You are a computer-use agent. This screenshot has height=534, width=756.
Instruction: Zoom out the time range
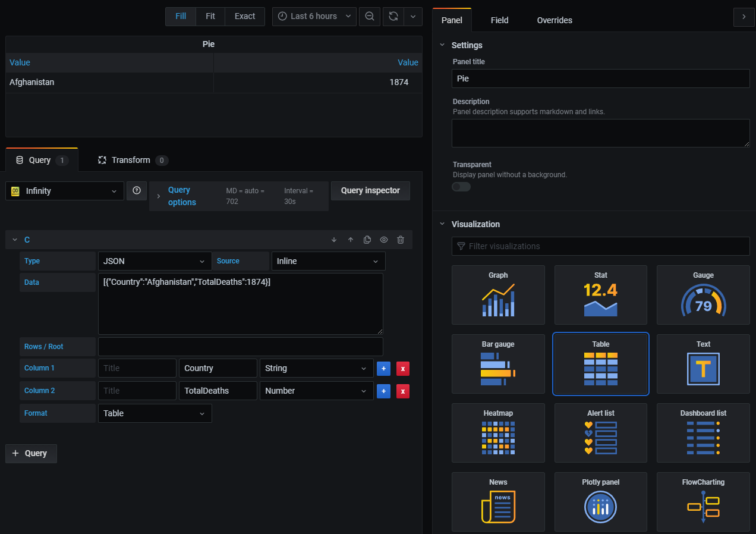click(x=370, y=16)
